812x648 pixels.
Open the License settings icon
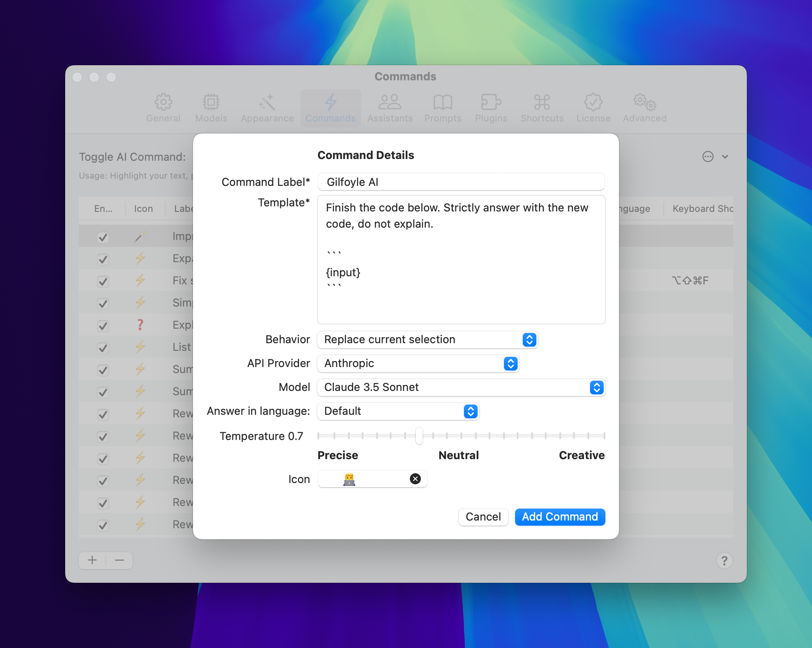point(593,107)
